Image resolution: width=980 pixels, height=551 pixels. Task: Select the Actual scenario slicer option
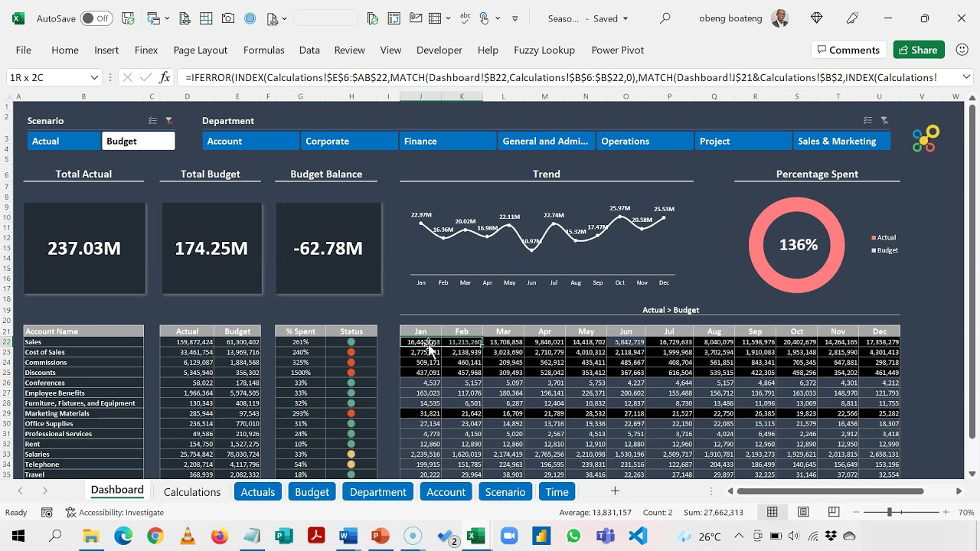[64, 141]
